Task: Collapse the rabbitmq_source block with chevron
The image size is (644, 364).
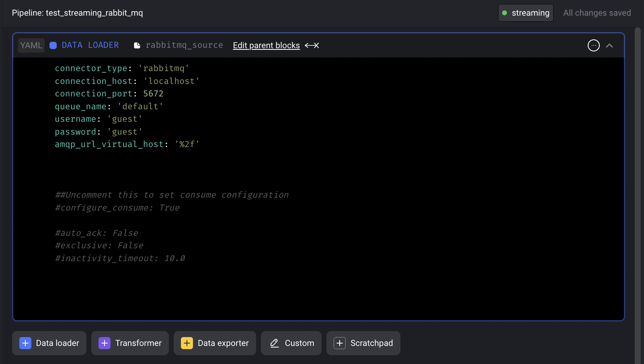Action: point(609,45)
